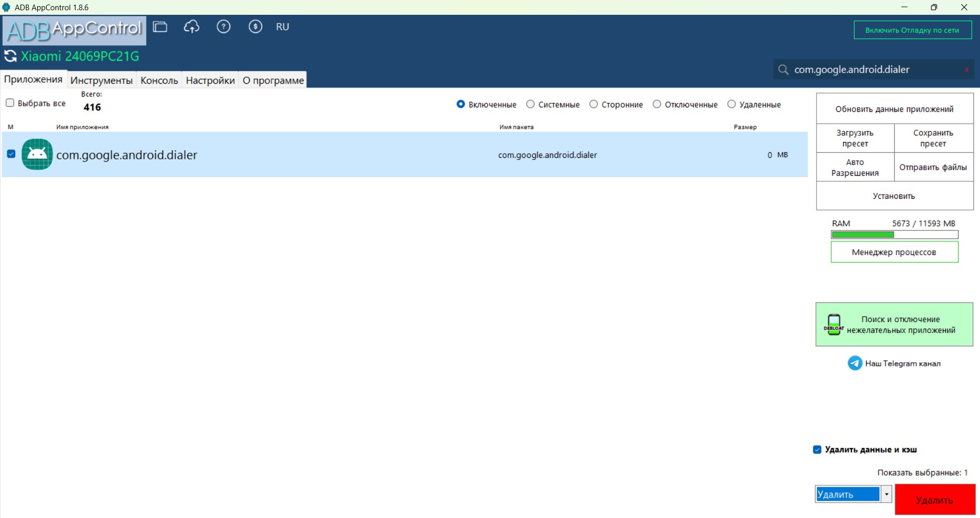The width and height of the screenshot is (980, 518).
Task: Open the RU language selector
Action: 282,27
